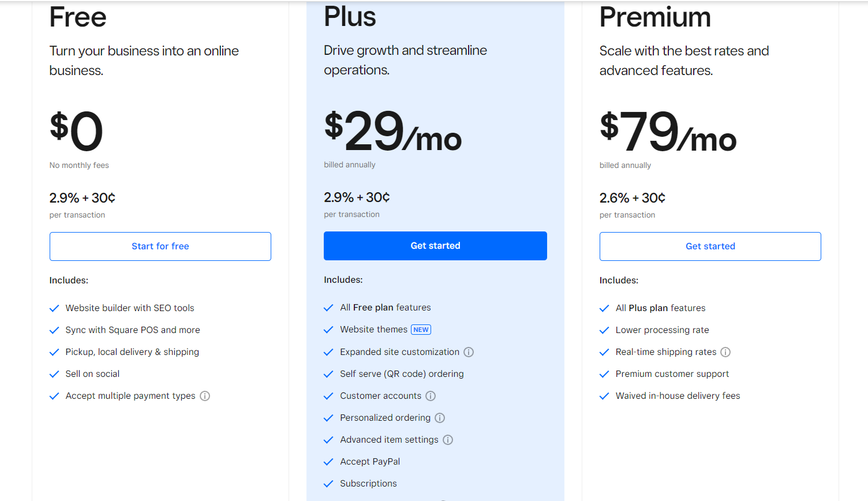
Task: Open info icon beside Accept multiple payment types
Action: (205, 396)
